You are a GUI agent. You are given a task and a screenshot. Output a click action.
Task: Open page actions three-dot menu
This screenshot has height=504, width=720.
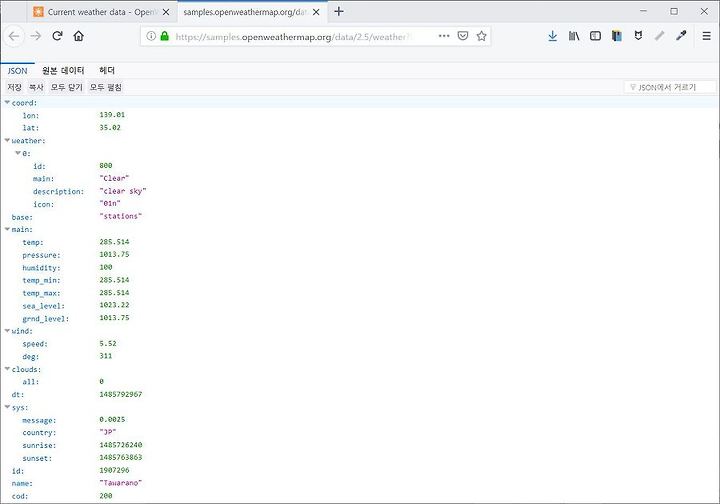[x=444, y=36]
